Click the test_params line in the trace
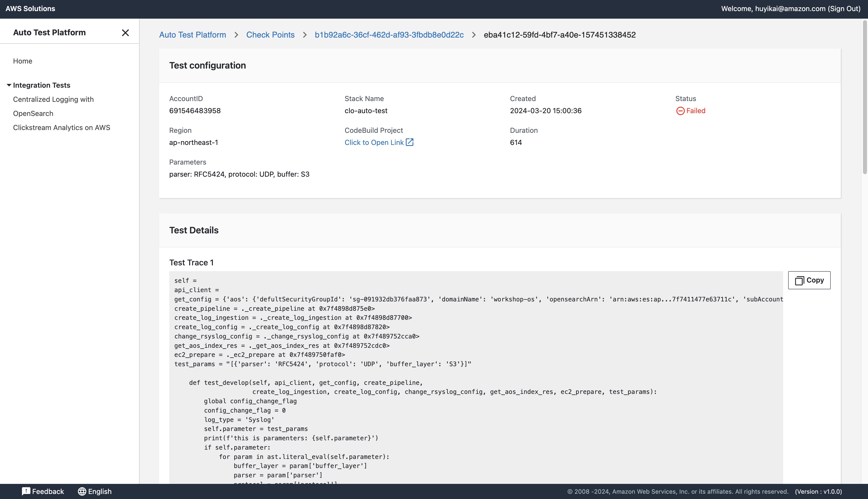This screenshot has width=868, height=499. pos(323,364)
